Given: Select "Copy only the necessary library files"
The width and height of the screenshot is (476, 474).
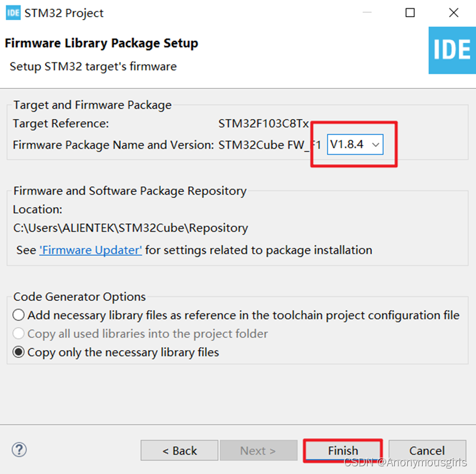Looking at the screenshot, I should [x=18, y=351].
